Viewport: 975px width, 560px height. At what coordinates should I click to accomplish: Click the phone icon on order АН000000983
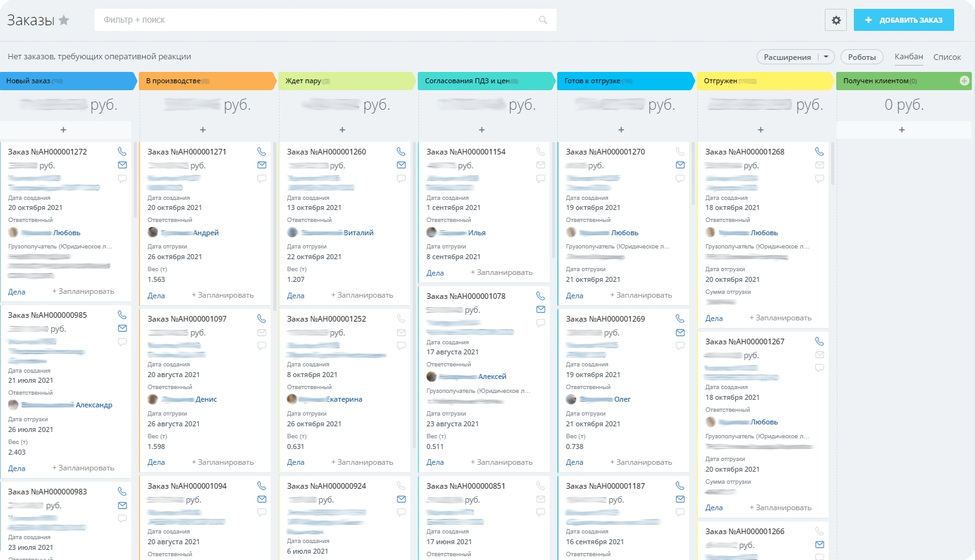click(122, 492)
